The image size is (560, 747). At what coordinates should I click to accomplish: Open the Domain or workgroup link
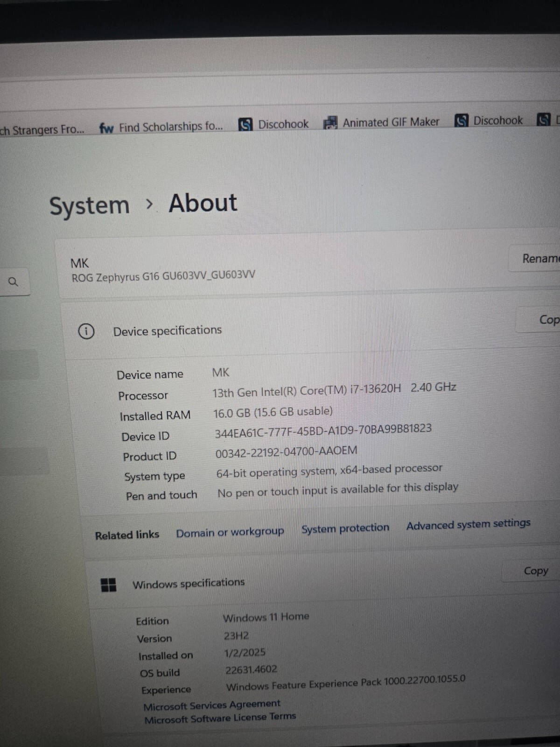(x=230, y=532)
